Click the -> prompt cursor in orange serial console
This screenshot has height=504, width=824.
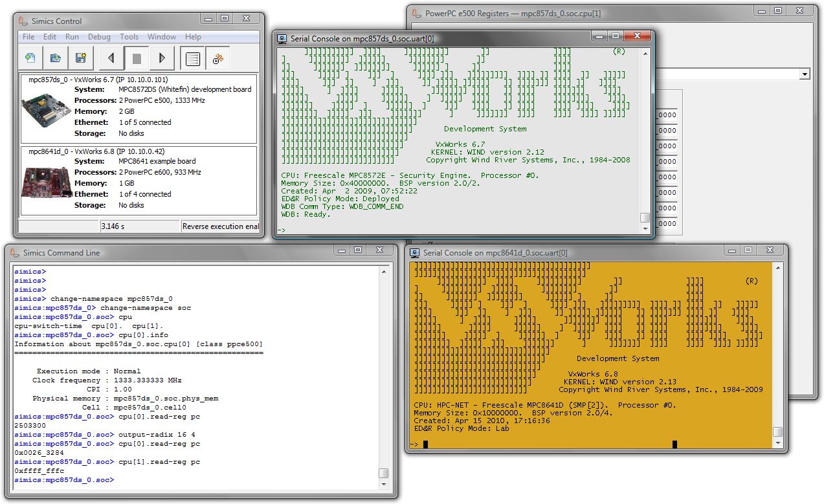425,444
